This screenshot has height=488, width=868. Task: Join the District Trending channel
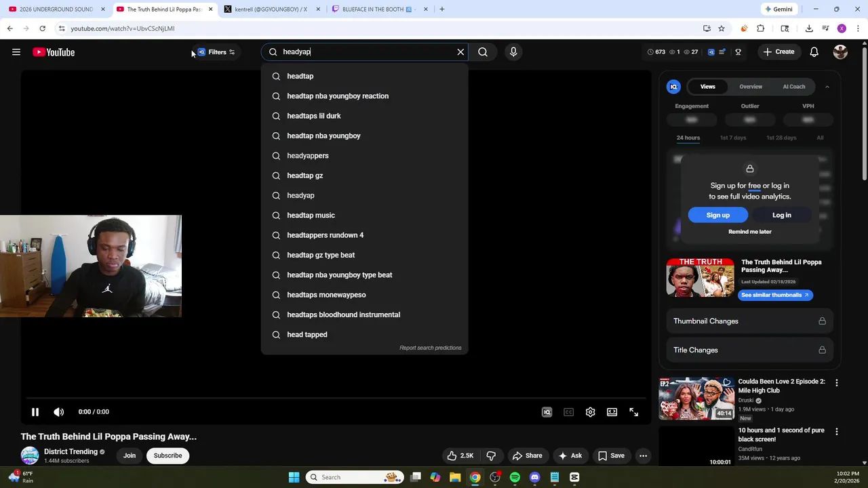(x=130, y=455)
